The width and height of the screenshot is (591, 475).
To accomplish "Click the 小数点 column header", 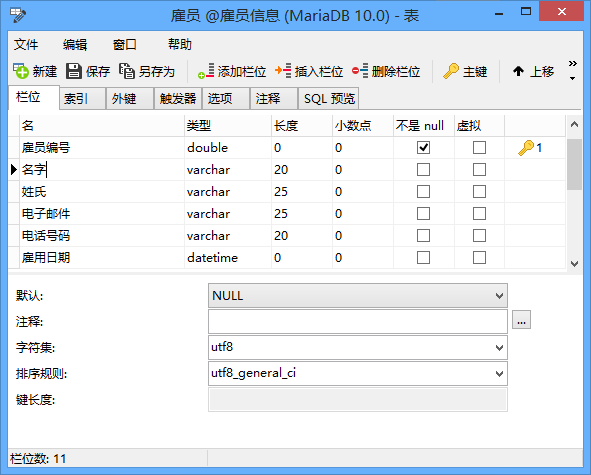I will point(363,126).
